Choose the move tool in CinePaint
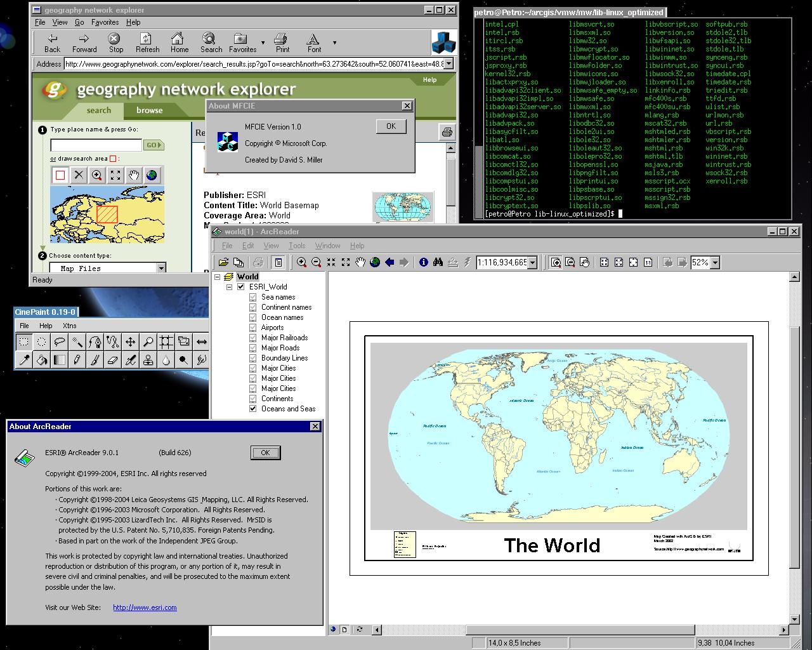This screenshot has width=812, height=650. (x=130, y=342)
